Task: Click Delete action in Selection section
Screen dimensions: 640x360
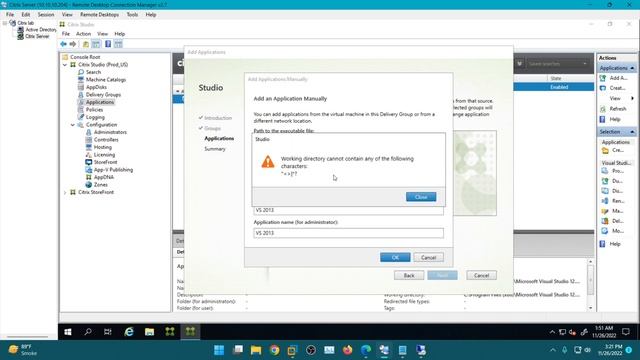Action: point(618,221)
